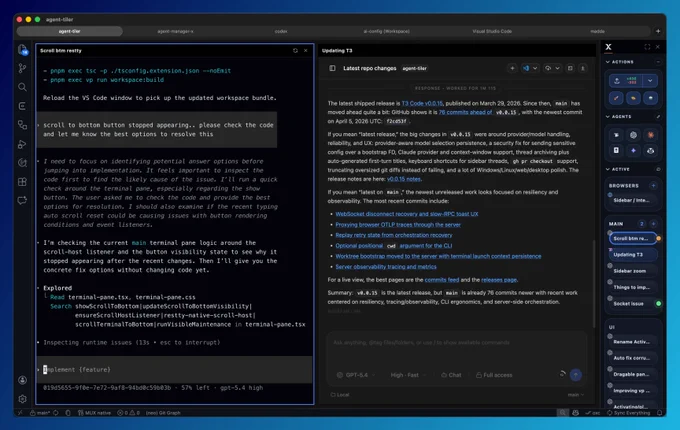Add a new tab with plus button

658,31
